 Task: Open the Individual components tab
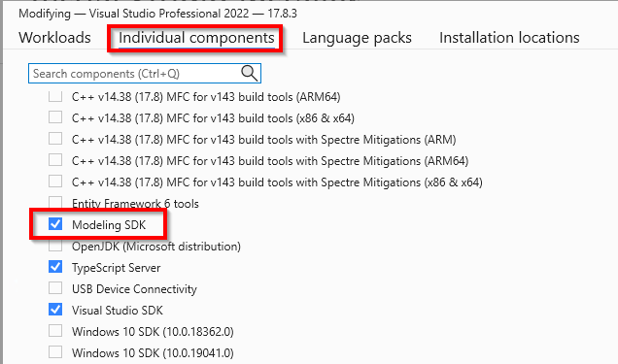196,38
